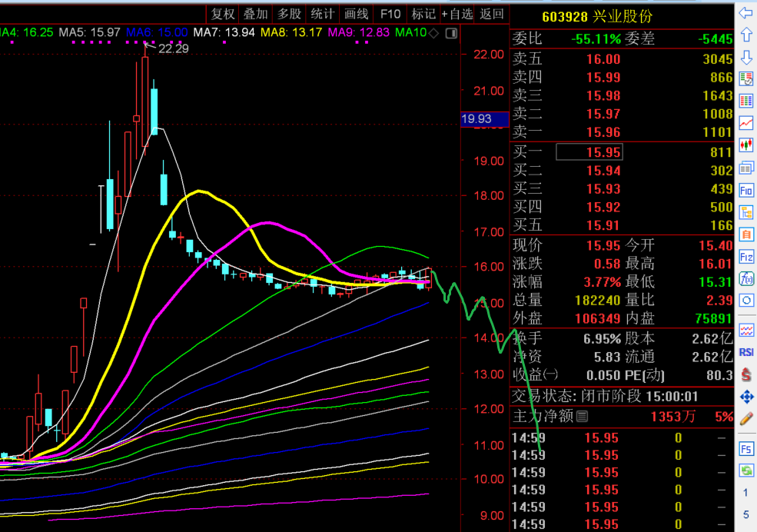Image resolution: width=757 pixels, height=532 pixels.
Task: Click the period 5 button in sidebar
Action: tap(745, 514)
